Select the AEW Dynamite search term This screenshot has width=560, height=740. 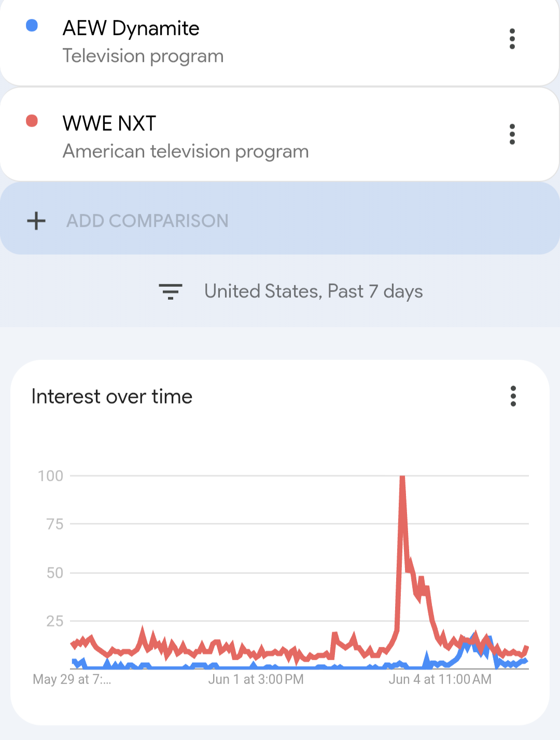[131, 29]
